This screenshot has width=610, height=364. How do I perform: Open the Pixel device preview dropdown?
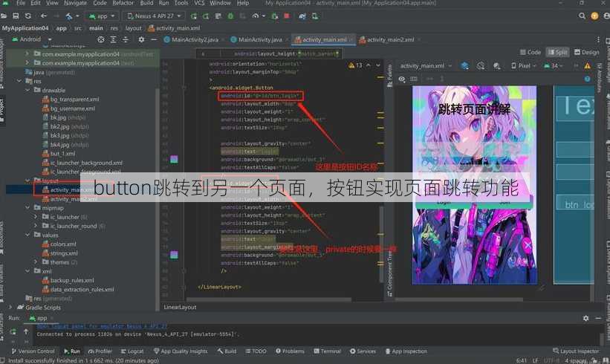524,65
